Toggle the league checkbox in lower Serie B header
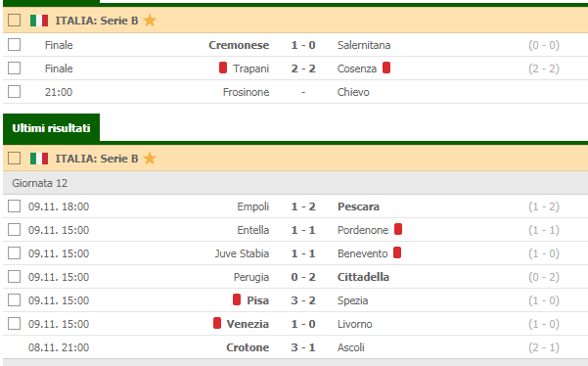 point(15,159)
